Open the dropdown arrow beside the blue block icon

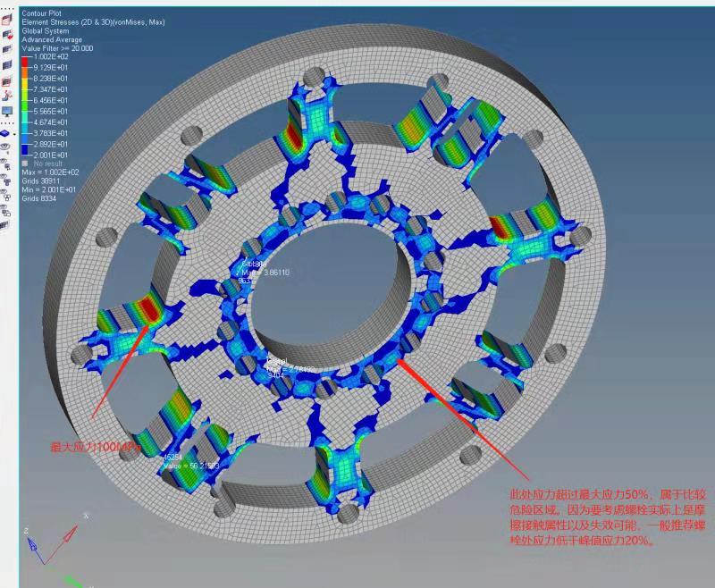tap(13, 132)
